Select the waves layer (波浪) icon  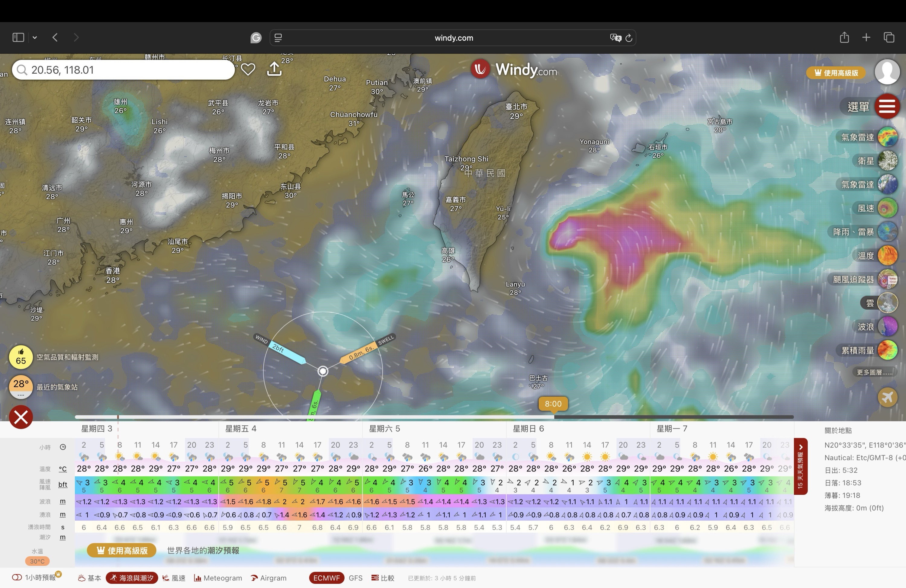(887, 327)
